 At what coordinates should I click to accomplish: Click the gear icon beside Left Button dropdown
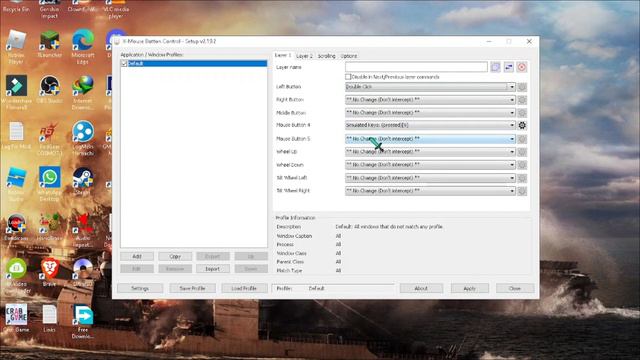click(522, 87)
